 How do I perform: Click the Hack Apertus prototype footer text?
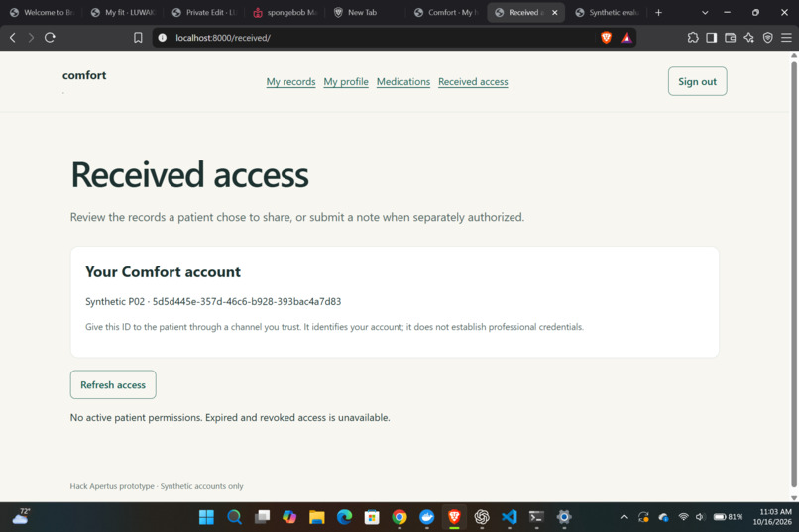157,486
